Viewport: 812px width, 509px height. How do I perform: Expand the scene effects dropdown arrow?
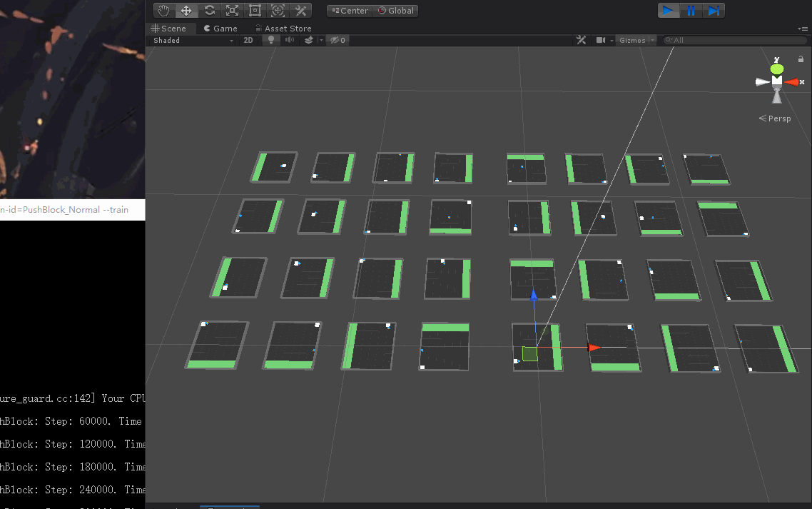(x=321, y=41)
